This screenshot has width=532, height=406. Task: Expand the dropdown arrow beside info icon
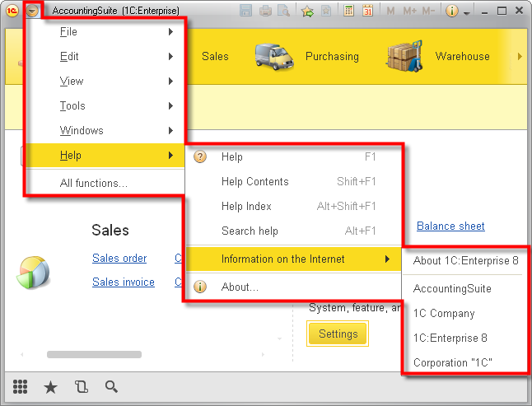tap(467, 13)
